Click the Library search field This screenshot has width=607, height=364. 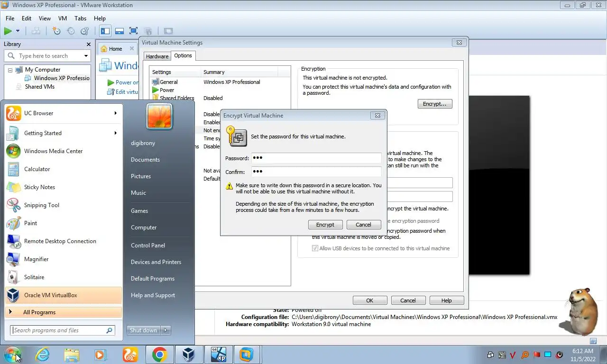[47, 56]
